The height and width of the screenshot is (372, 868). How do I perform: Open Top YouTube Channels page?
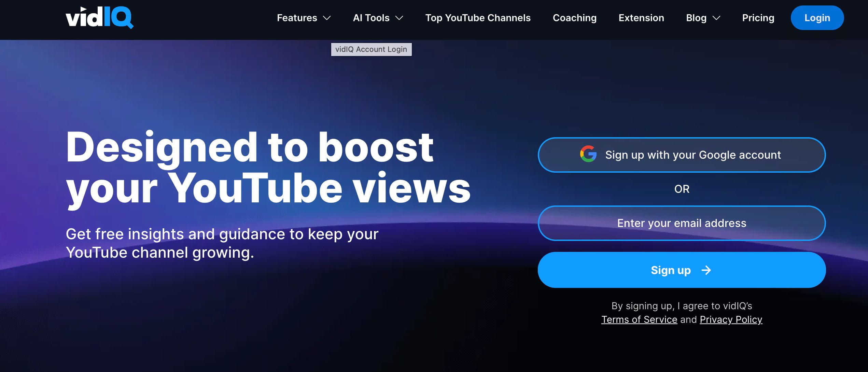(478, 17)
